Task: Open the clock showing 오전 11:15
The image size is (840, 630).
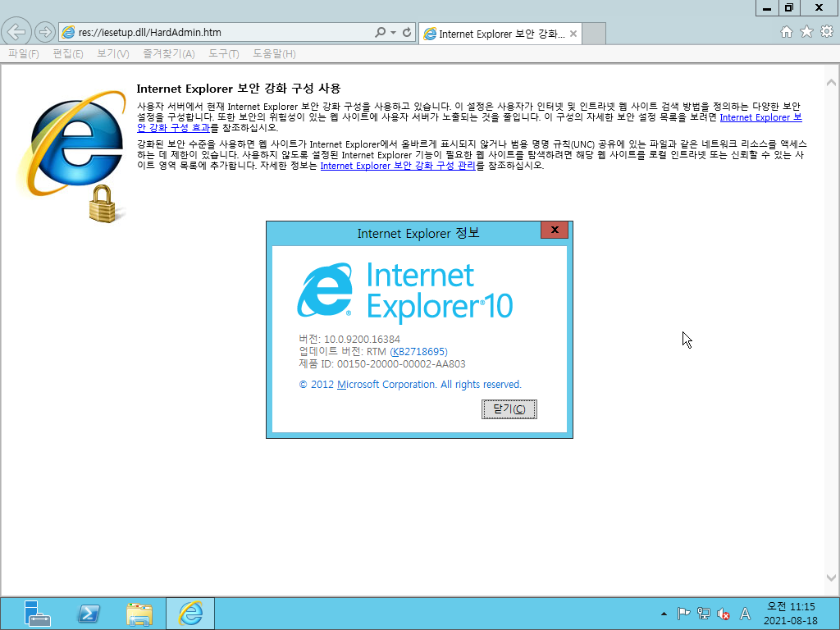Action: 790,614
